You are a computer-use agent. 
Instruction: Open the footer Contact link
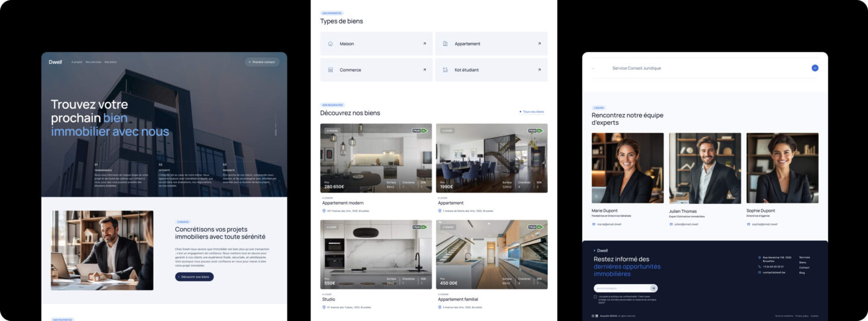(804, 267)
